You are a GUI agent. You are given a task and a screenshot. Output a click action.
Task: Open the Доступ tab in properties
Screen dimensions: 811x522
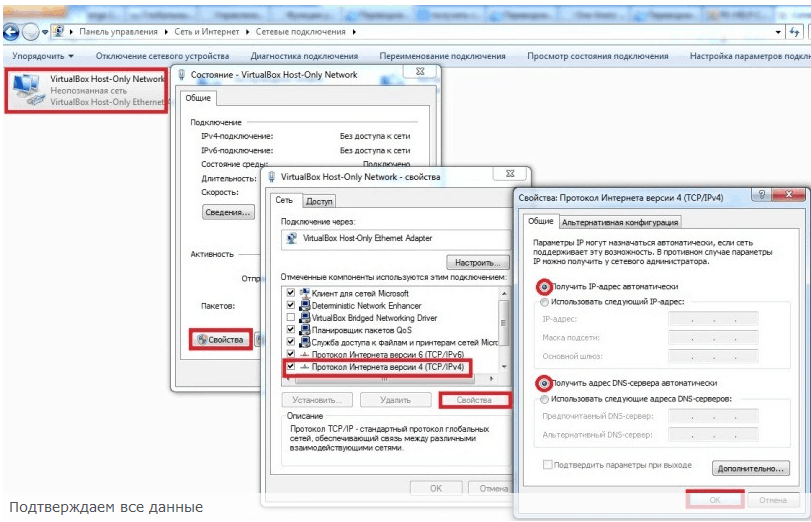tap(319, 201)
